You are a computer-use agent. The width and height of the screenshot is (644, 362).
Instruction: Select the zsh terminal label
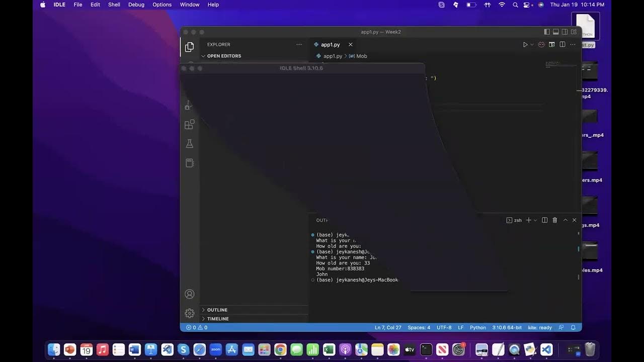click(x=514, y=220)
